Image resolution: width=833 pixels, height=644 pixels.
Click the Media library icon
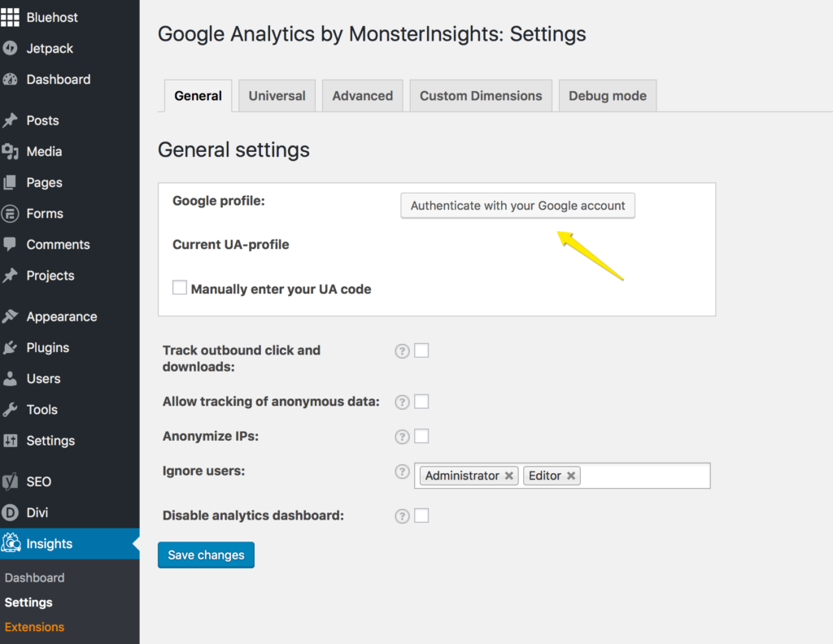coord(10,151)
